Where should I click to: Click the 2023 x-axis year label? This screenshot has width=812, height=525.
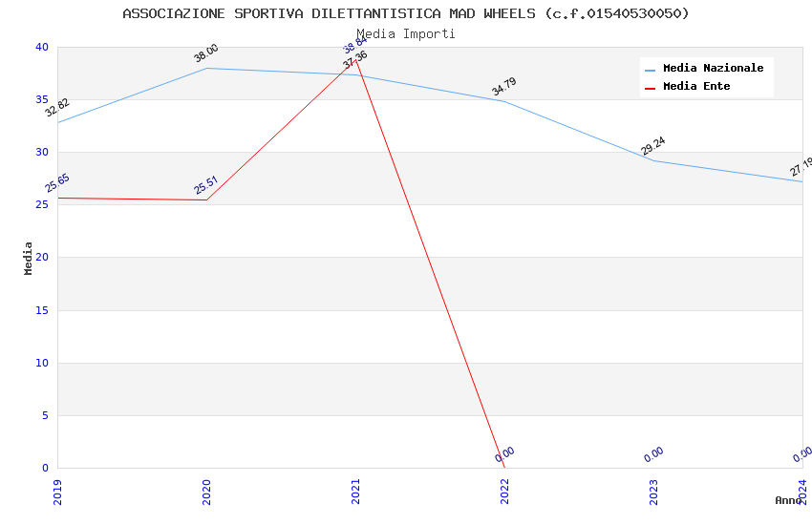[653, 492]
